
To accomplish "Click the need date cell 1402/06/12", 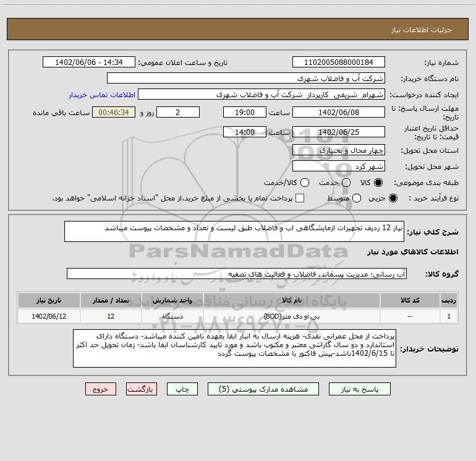I will 49,316.
